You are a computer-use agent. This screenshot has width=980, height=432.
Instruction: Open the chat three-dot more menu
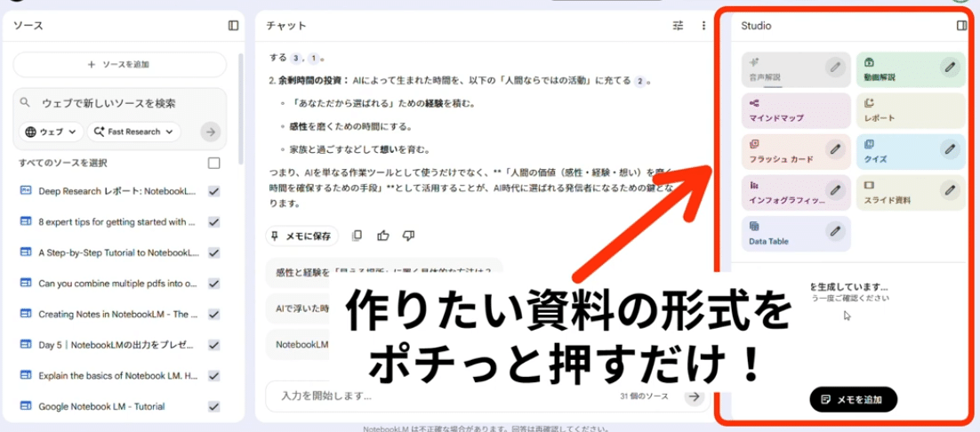(703, 26)
